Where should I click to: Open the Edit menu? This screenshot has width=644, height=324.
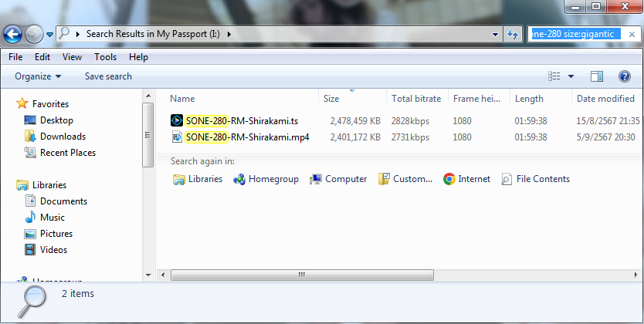coord(42,57)
